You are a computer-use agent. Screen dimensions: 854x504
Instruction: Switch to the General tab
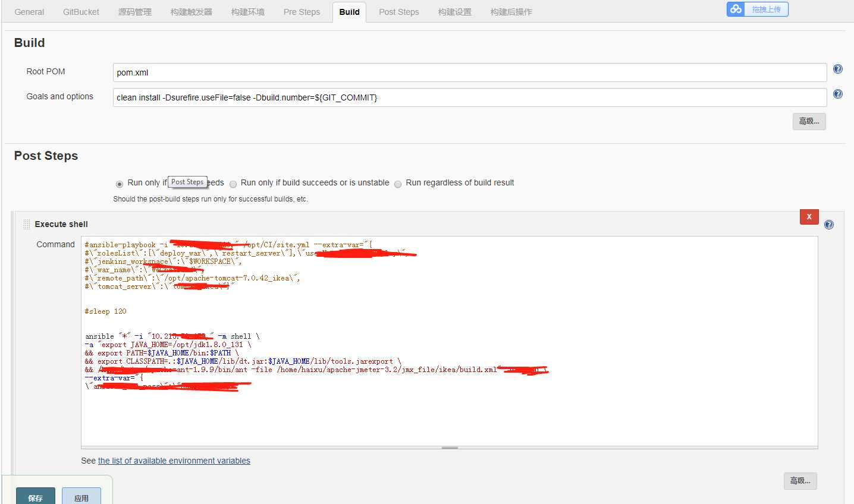(x=29, y=12)
